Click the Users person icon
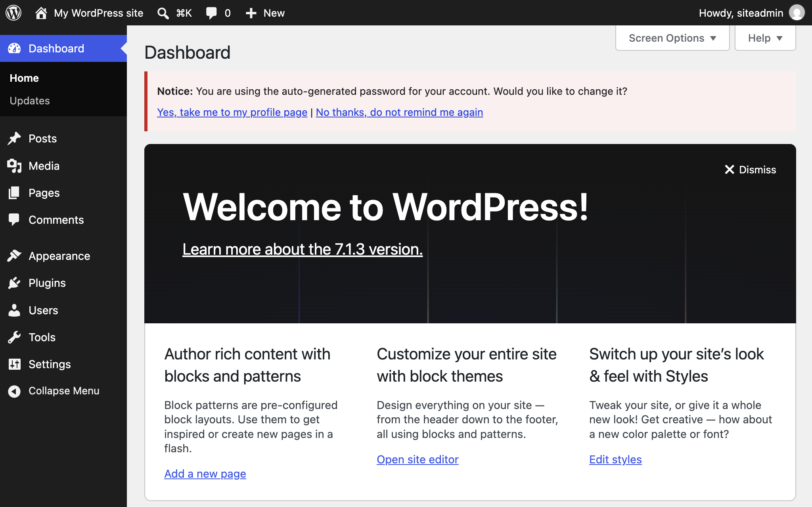The height and width of the screenshot is (507, 812). pyautogui.click(x=14, y=310)
